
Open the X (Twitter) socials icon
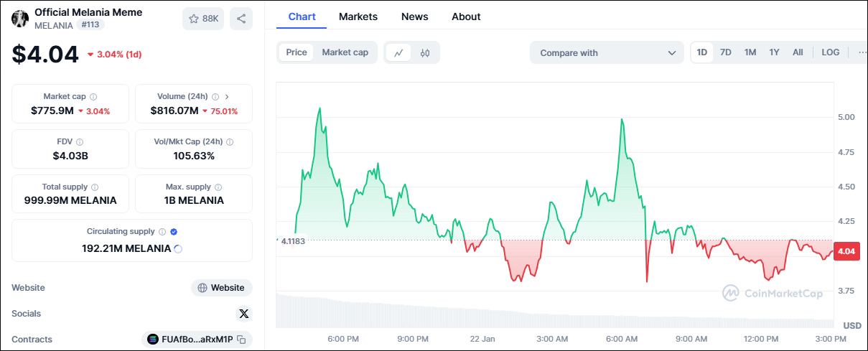click(x=244, y=314)
